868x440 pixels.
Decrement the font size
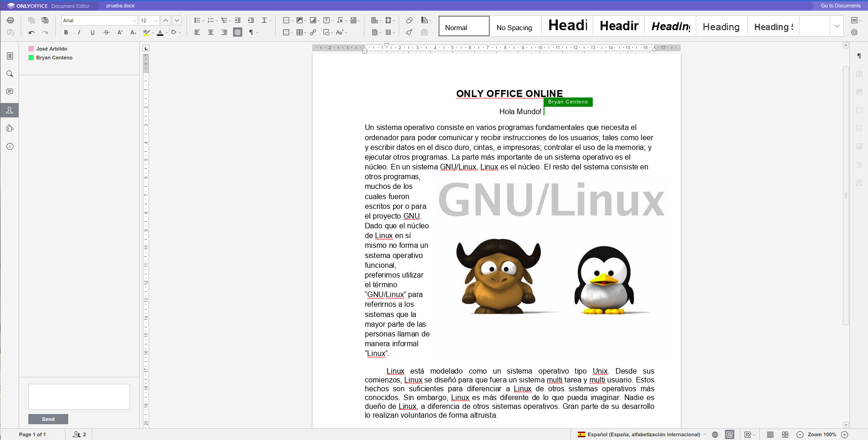click(x=177, y=20)
